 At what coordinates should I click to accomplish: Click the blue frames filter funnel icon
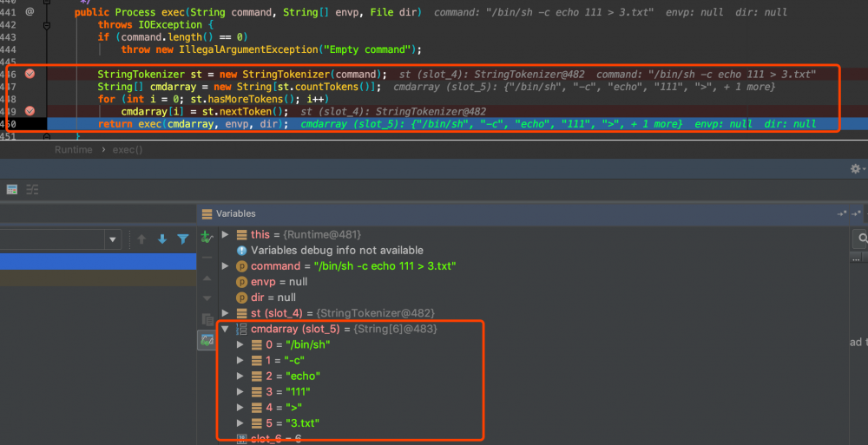pyautogui.click(x=182, y=239)
